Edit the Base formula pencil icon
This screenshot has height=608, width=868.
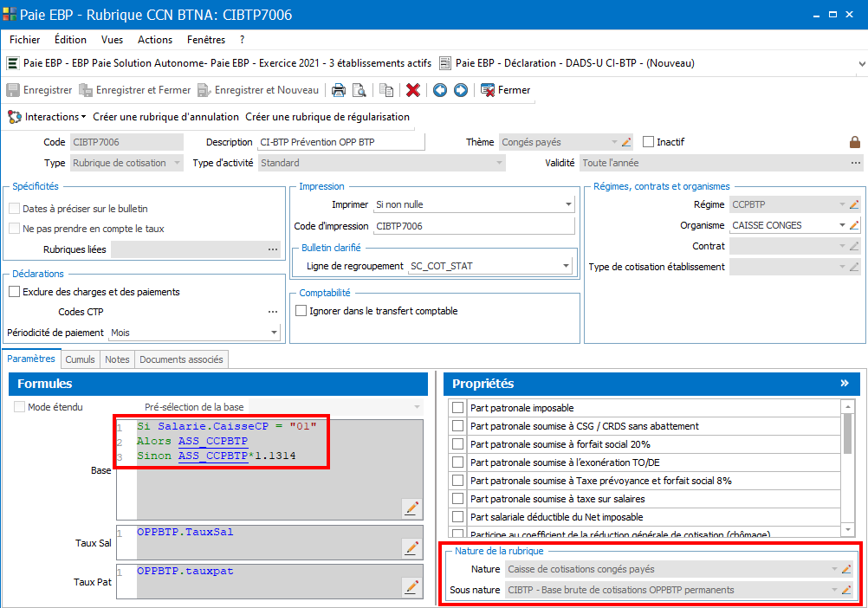pos(411,508)
